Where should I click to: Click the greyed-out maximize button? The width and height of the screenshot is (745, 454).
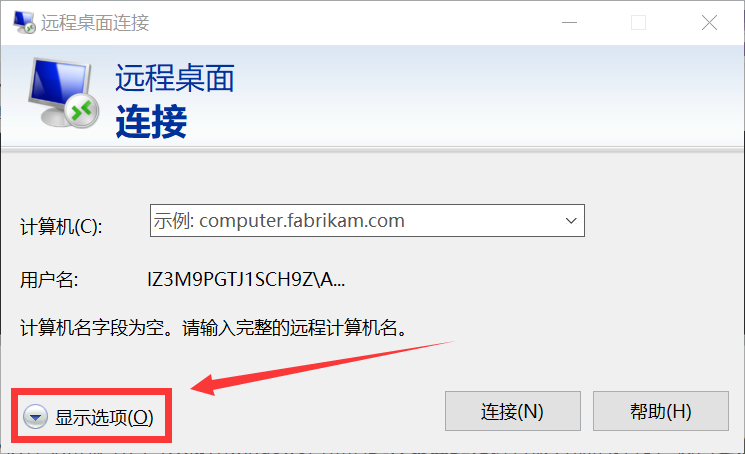tap(638, 22)
